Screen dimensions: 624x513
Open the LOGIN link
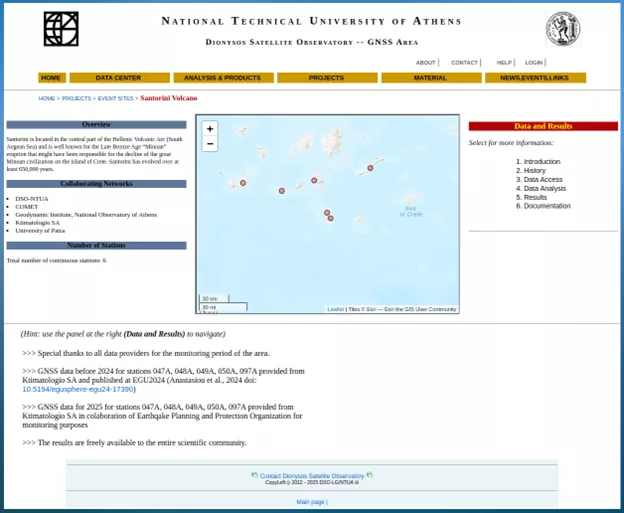pyautogui.click(x=534, y=62)
